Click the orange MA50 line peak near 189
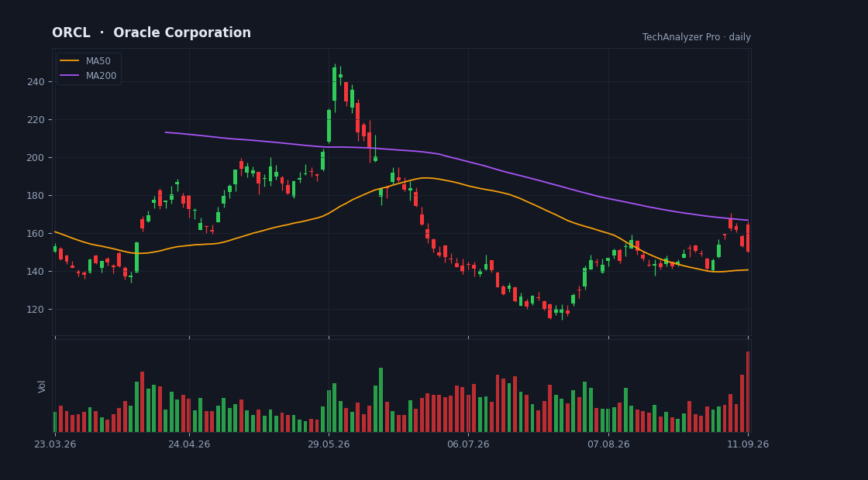This screenshot has width=868, height=480. point(424,178)
